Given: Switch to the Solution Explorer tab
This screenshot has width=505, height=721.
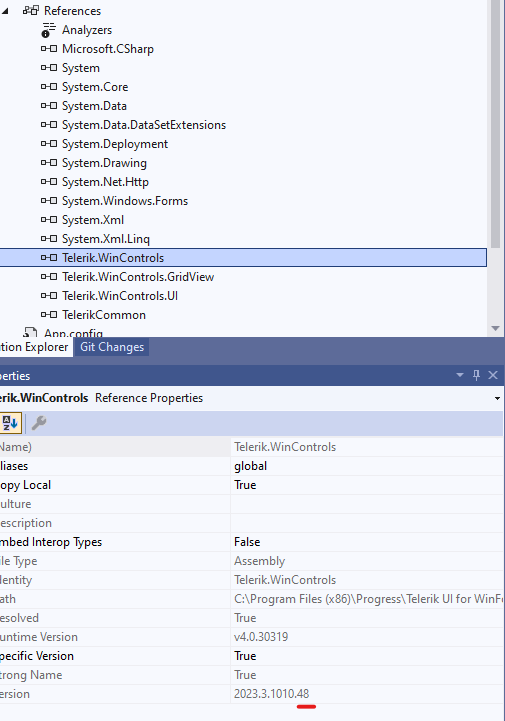Looking at the screenshot, I should click(x=34, y=347).
